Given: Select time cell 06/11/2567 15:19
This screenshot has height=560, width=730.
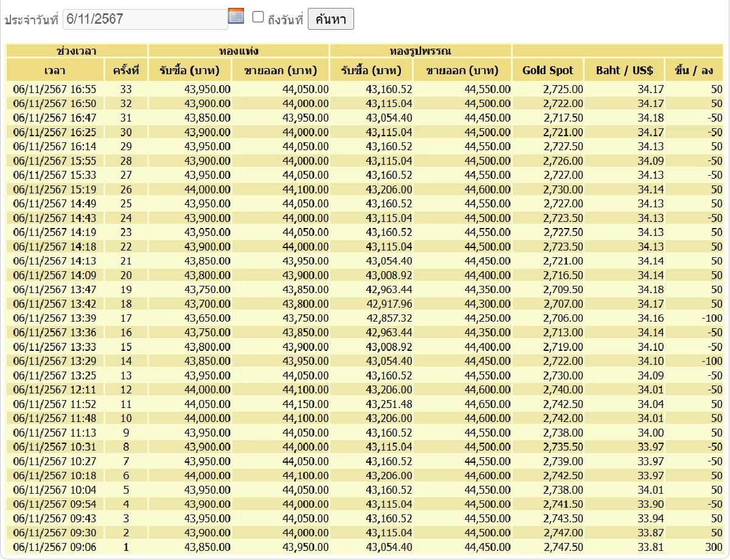Looking at the screenshot, I should tap(55, 189).
